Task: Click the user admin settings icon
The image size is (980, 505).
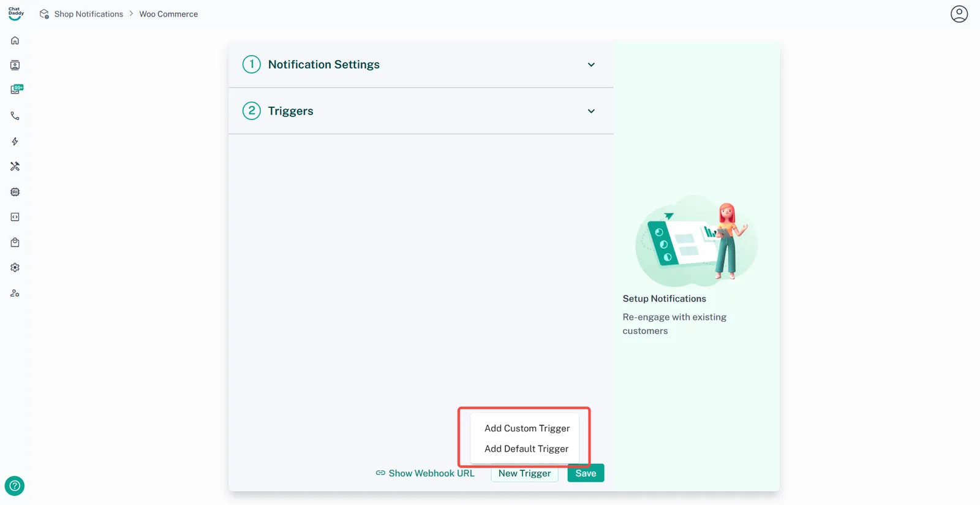Action: (15, 294)
